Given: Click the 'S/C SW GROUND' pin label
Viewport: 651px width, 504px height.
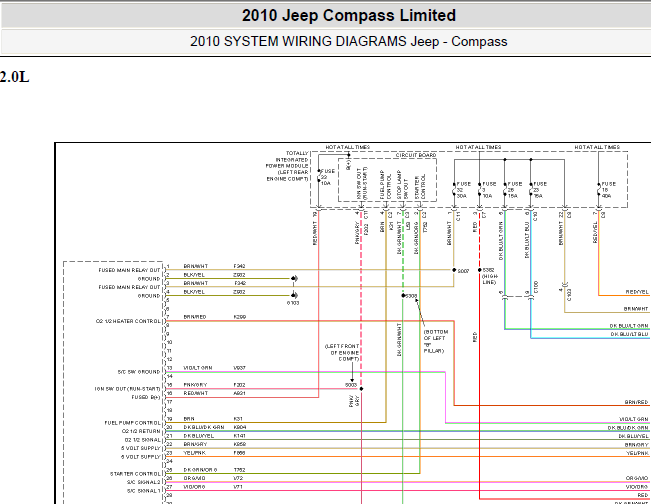Looking at the screenshot, I should pos(139,372).
